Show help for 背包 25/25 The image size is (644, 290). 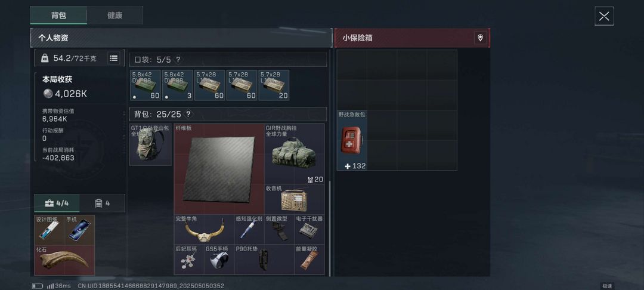(188, 114)
